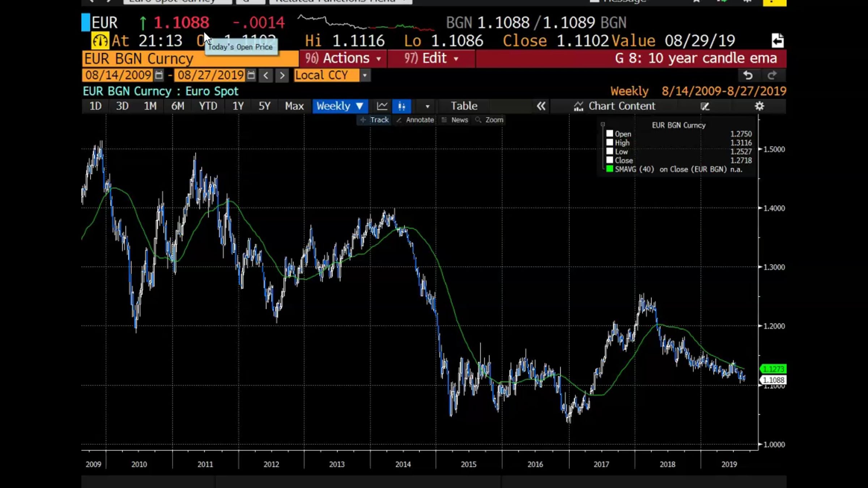Screen dimensions: 868x488
Task: Open the 96) Actions dropdown menu
Action: point(343,59)
